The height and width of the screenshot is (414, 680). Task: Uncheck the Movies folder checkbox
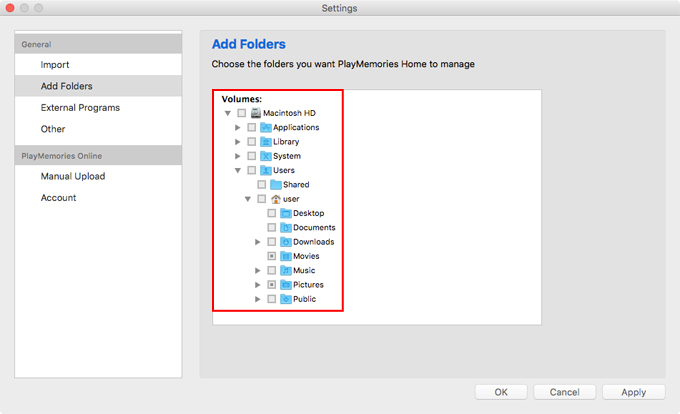coord(271,256)
